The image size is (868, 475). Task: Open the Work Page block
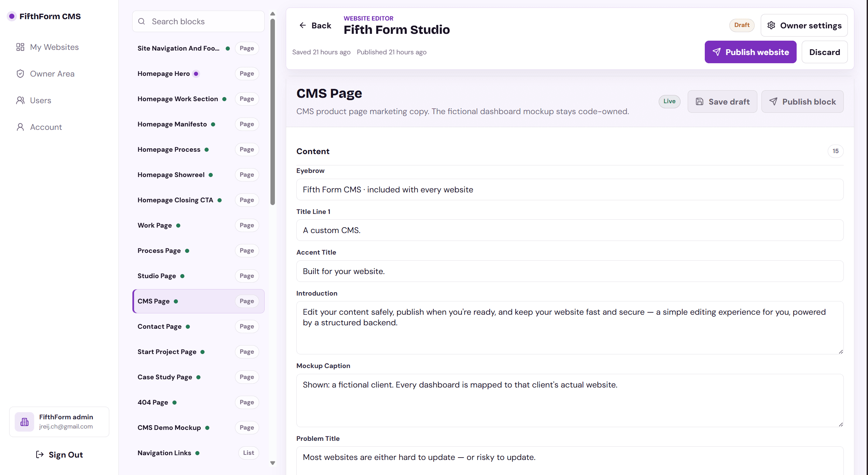(198, 226)
